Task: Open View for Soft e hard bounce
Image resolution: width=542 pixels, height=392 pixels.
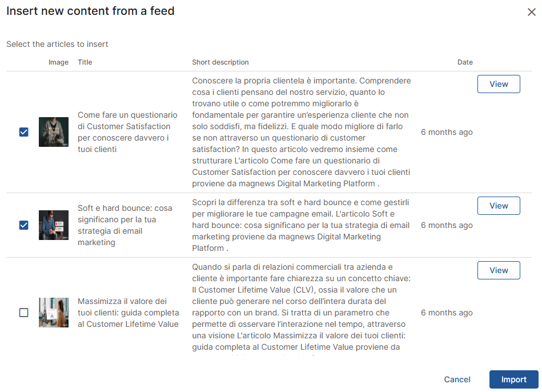Action: (499, 206)
